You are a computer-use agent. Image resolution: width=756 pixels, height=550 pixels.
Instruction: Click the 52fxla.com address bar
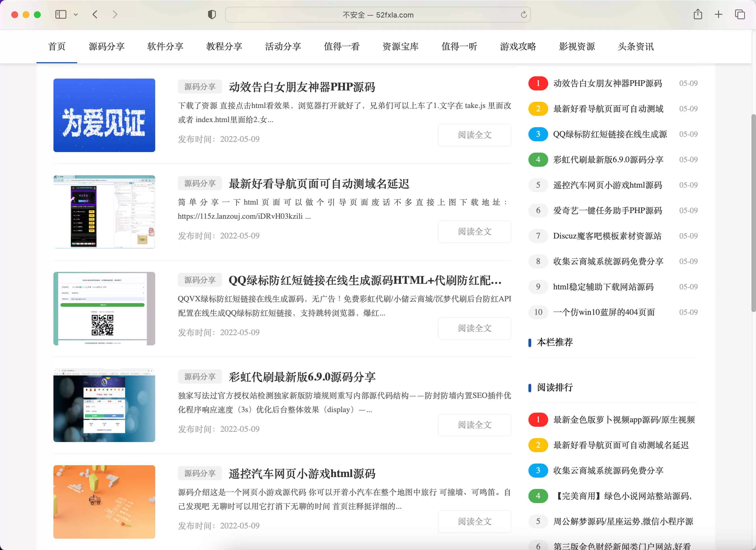pos(378,15)
